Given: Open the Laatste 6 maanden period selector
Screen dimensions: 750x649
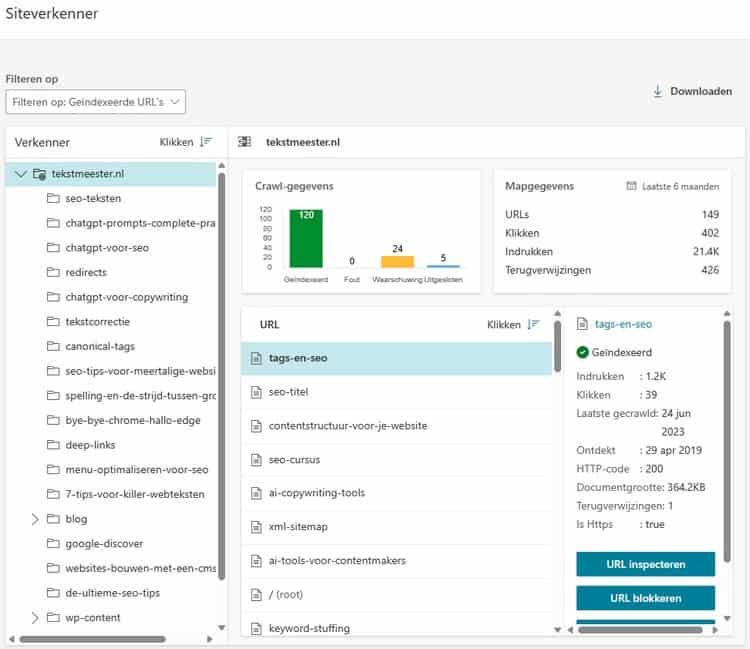Looking at the screenshot, I should (x=673, y=186).
